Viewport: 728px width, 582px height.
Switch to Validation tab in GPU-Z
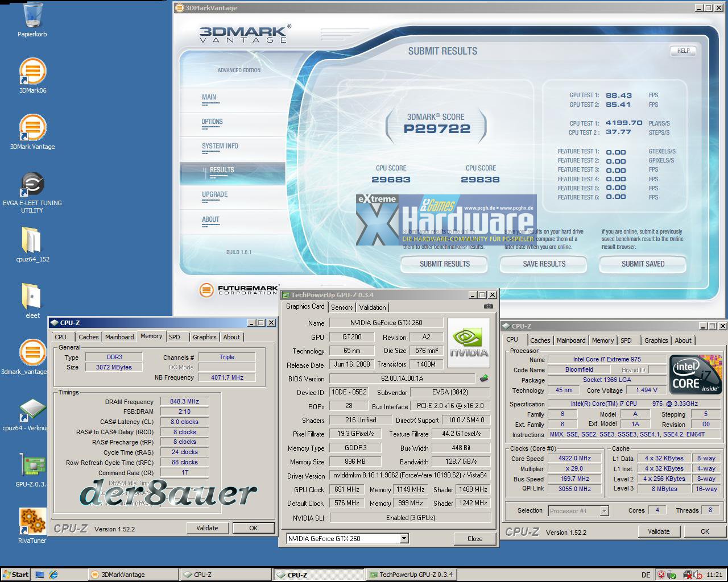373,307
